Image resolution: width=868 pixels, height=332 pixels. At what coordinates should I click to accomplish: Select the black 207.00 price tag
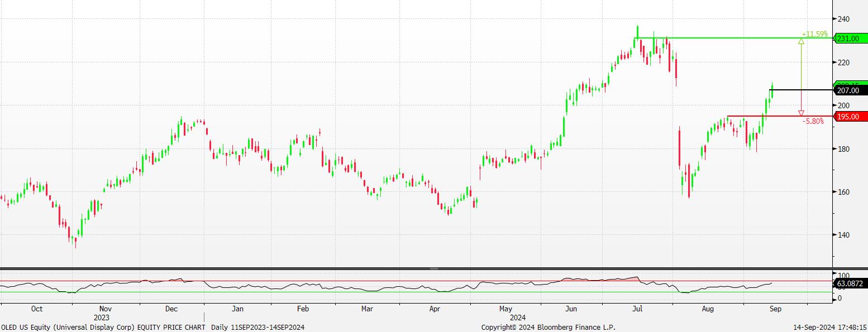pos(851,90)
